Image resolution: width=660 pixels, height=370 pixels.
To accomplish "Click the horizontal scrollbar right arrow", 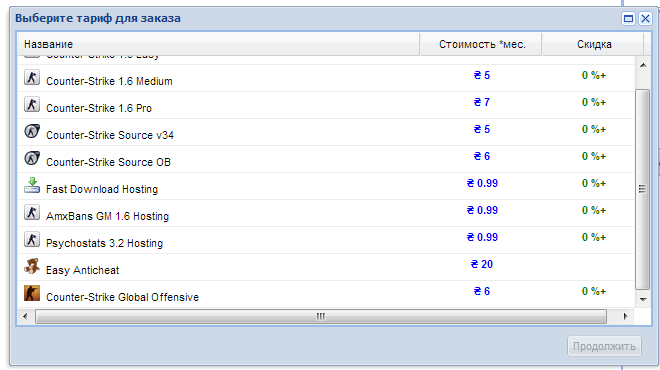I will click(x=625, y=316).
